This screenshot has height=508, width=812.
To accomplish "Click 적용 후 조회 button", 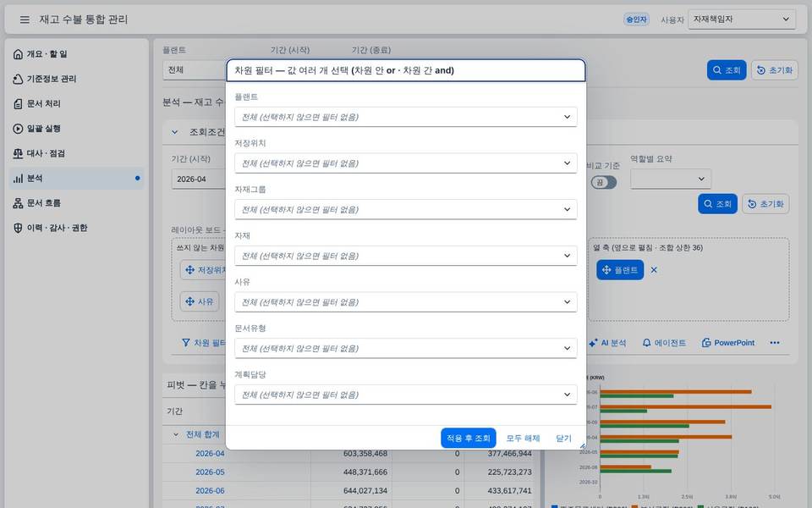I will coord(468,438).
